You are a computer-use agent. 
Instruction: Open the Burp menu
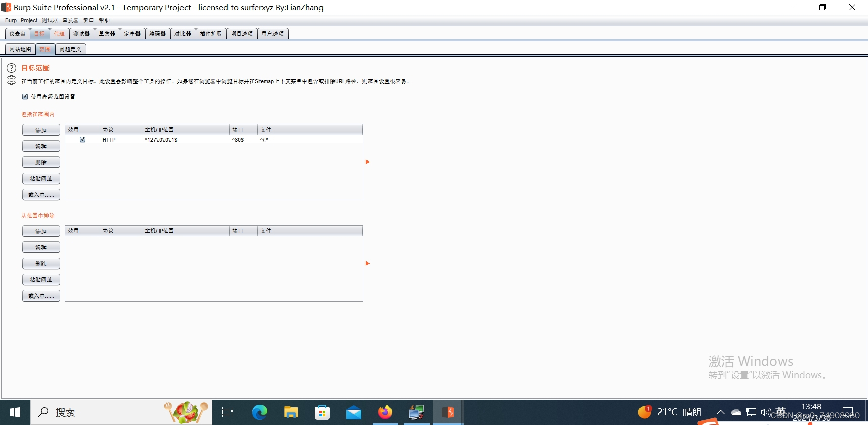11,20
